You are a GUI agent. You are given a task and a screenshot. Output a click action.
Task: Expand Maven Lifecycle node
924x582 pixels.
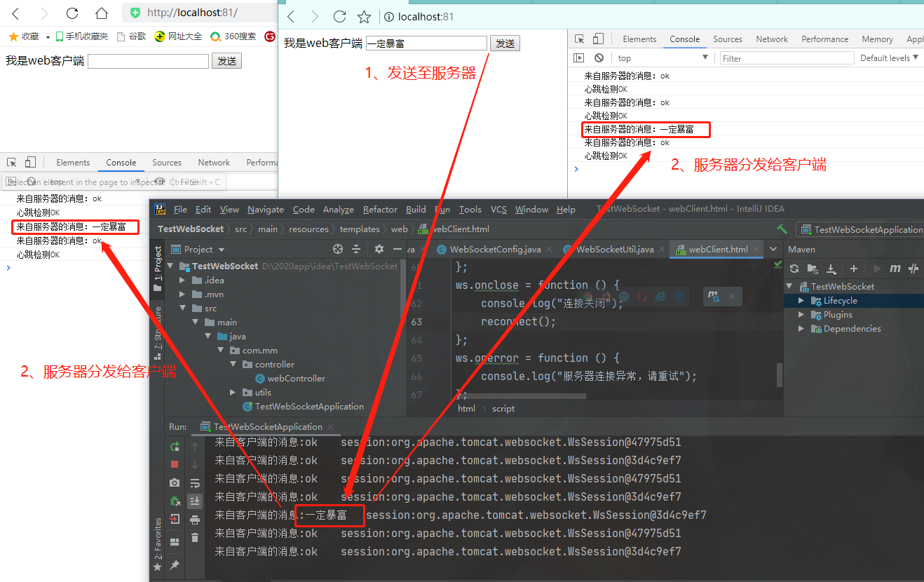click(801, 301)
